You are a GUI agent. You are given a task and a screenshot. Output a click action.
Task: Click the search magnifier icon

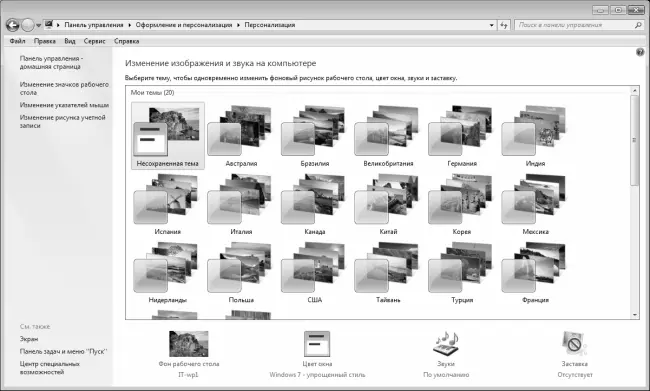pos(638,25)
